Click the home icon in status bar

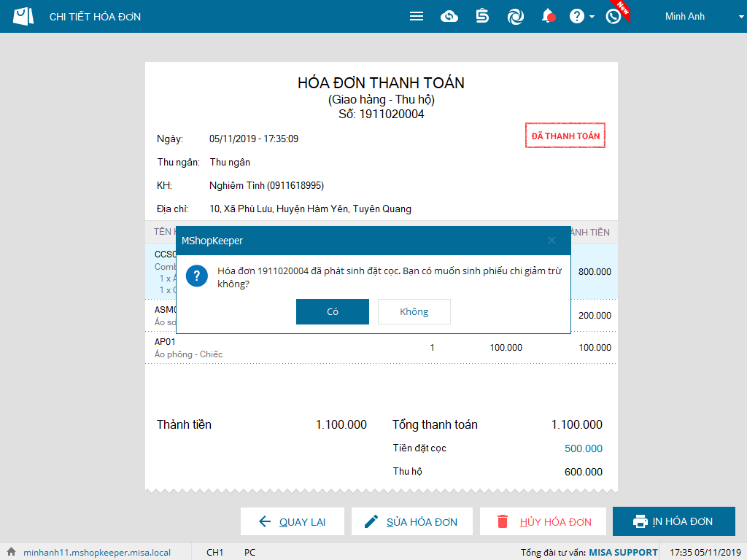pyautogui.click(x=12, y=551)
